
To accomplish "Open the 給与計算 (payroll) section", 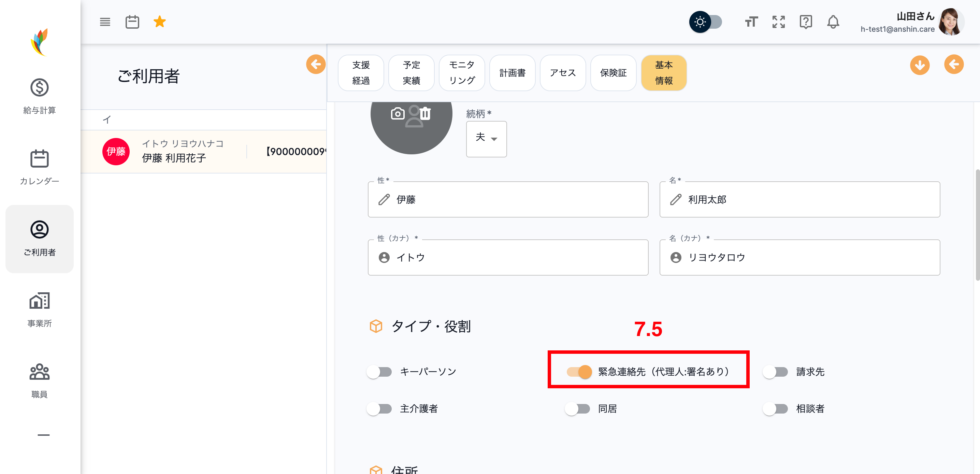I will 39,96.
